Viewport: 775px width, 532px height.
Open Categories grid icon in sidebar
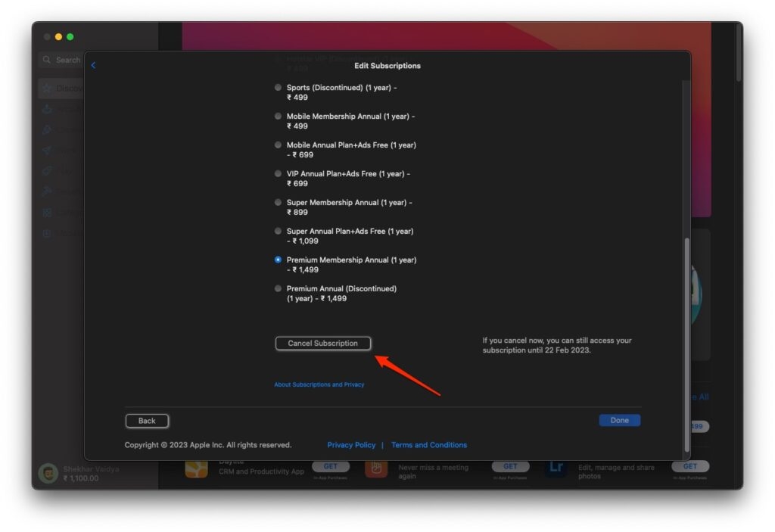pos(47,212)
